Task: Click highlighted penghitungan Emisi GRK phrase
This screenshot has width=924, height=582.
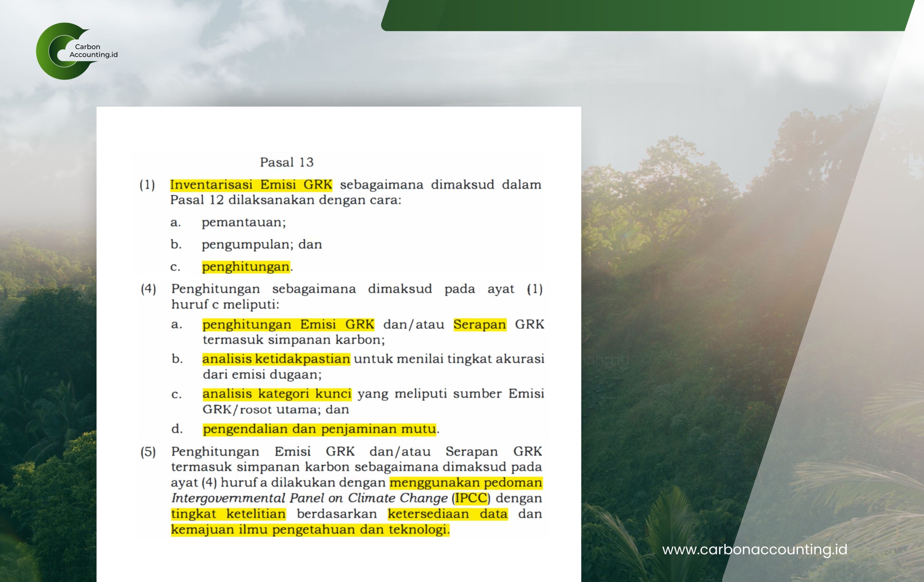Action: click(288, 325)
